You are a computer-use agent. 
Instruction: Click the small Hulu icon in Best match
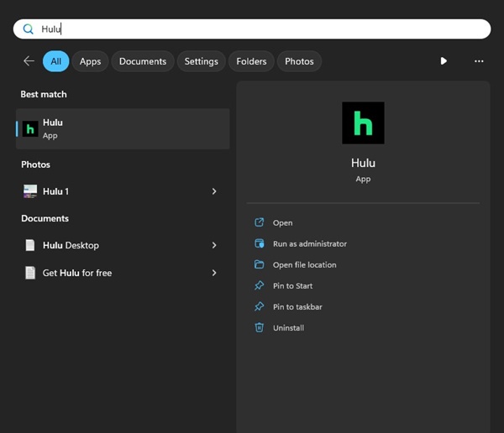pyautogui.click(x=30, y=129)
